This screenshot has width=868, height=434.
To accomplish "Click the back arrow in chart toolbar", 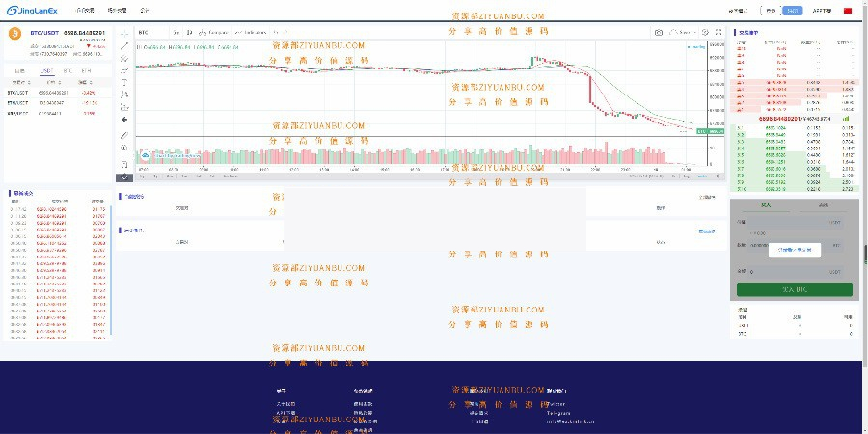I will 124,120.
